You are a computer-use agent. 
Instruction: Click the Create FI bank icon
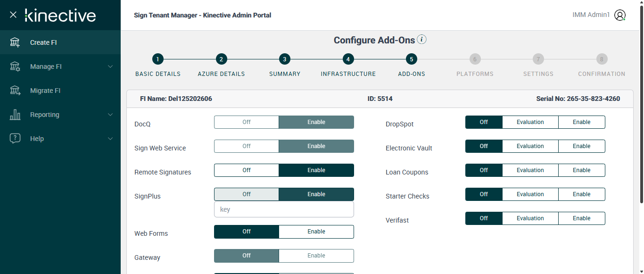[x=15, y=42]
